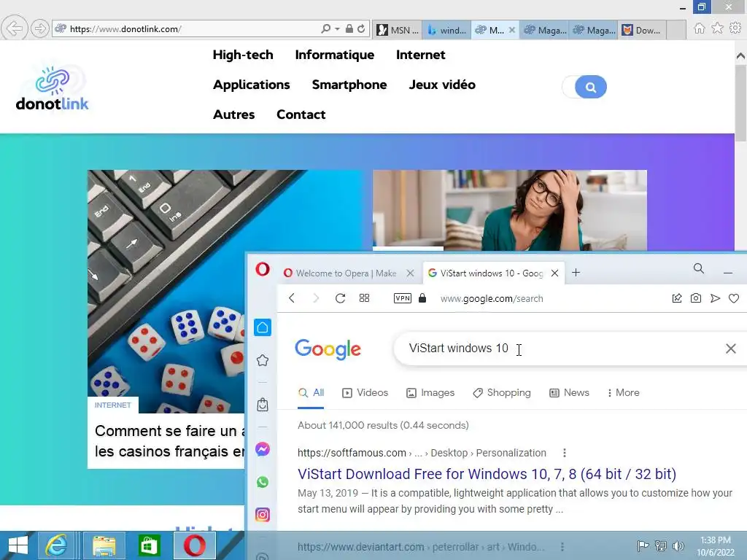Open a new blank tab in IE
747x560 pixels.
click(x=676, y=30)
